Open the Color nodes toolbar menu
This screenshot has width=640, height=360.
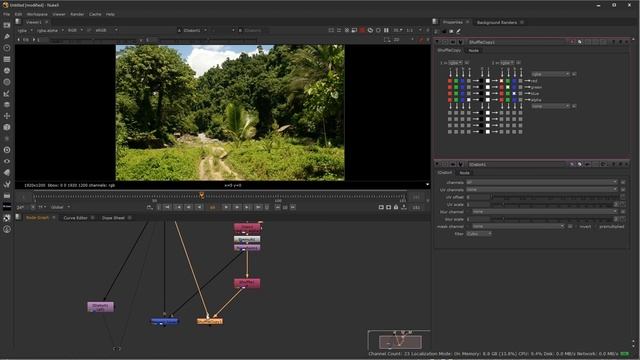point(7,71)
